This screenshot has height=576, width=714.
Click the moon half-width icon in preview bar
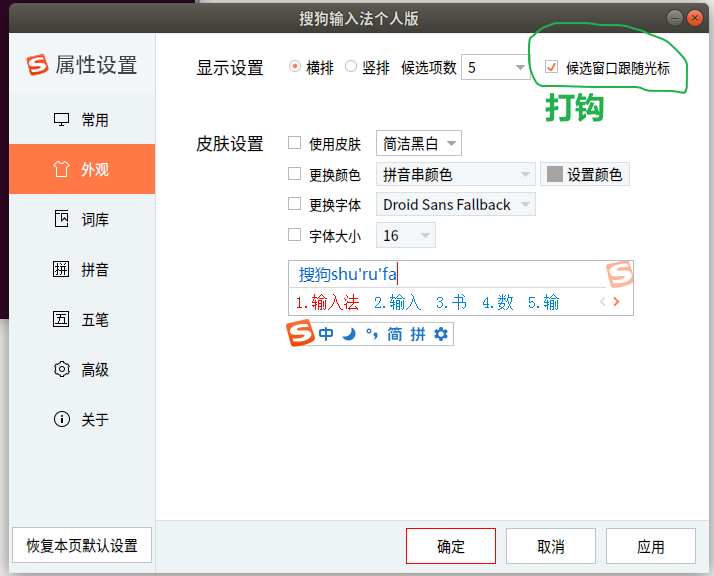click(349, 334)
